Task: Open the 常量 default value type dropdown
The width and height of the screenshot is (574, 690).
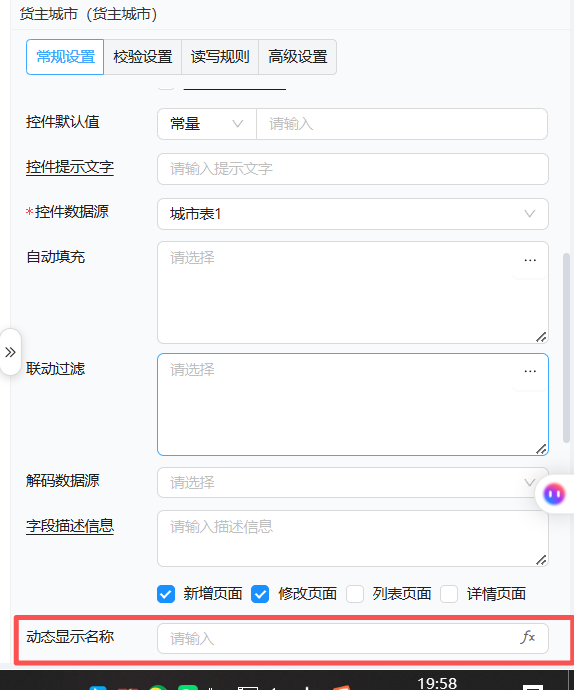Action: click(207, 124)
